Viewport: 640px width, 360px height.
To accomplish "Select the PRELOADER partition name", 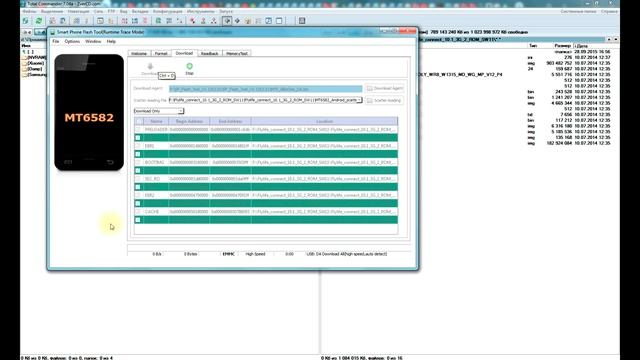I will click(x=156, y=129).
